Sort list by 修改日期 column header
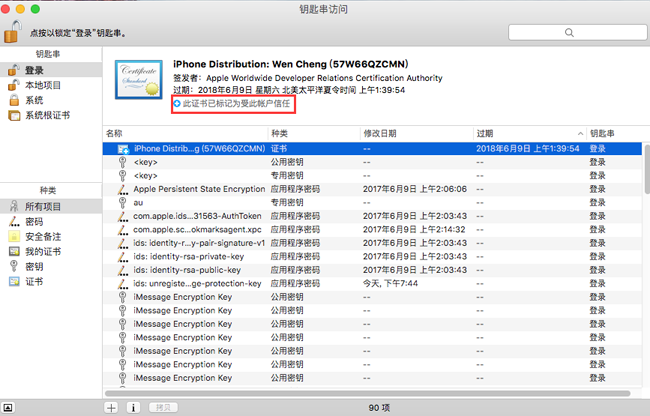The height and width of the screenshot is (416, 650). coord(380,133)
